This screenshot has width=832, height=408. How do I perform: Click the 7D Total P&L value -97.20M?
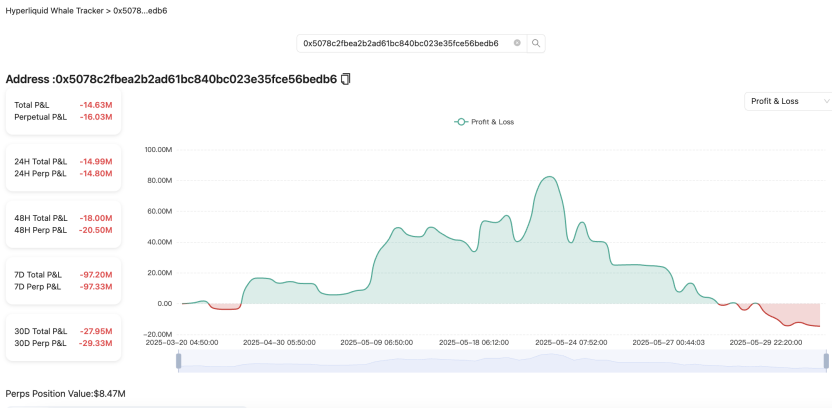(96, 275)
